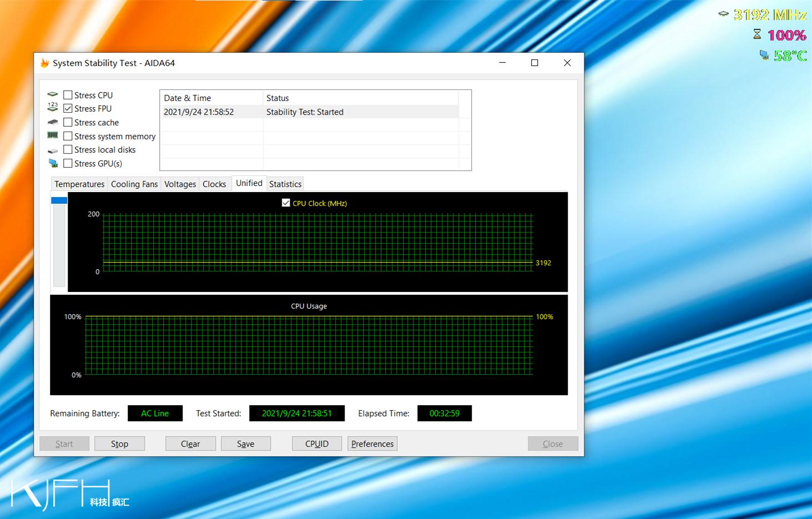812x519 pixels.
Task: Open the Statistics tab
Action: [x=285, y=184]
